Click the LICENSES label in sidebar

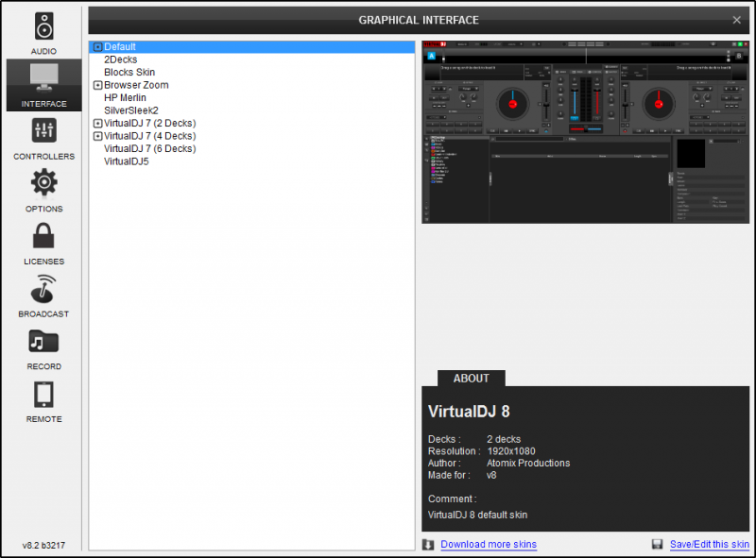coord(43,262)
